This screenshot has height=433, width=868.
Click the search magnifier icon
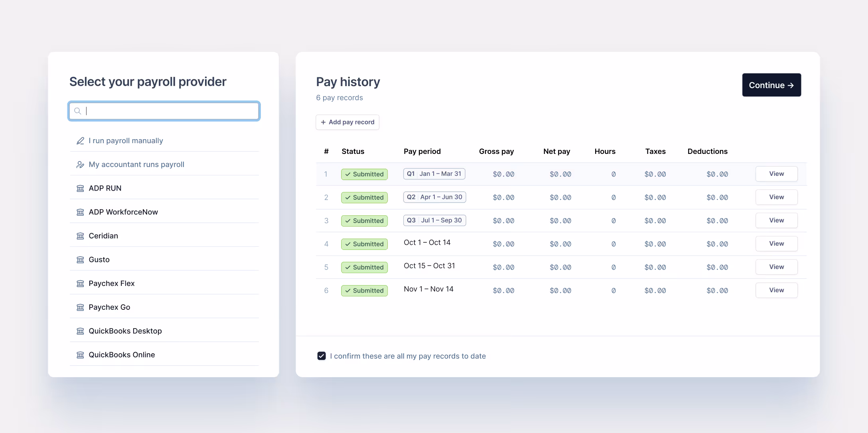coord(78,111)
